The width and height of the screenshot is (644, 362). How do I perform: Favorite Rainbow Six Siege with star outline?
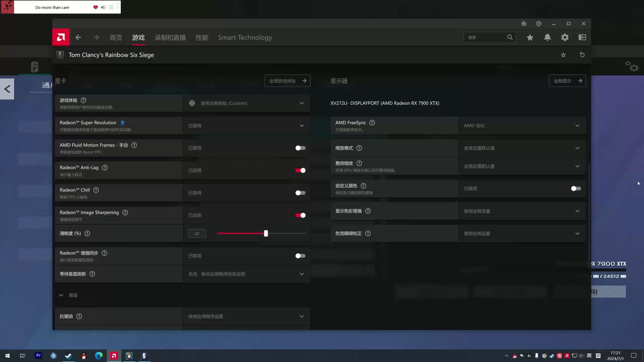pyautogui.click(x=563, y=55)
